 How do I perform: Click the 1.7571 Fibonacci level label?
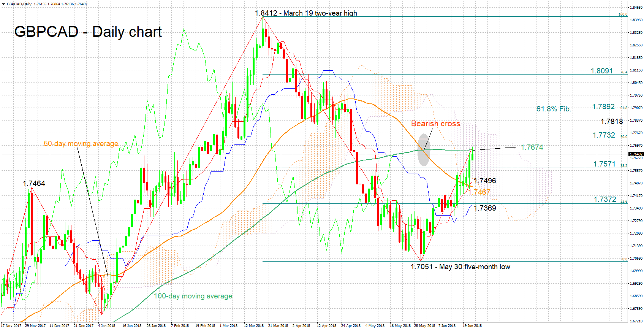(604, 164)
